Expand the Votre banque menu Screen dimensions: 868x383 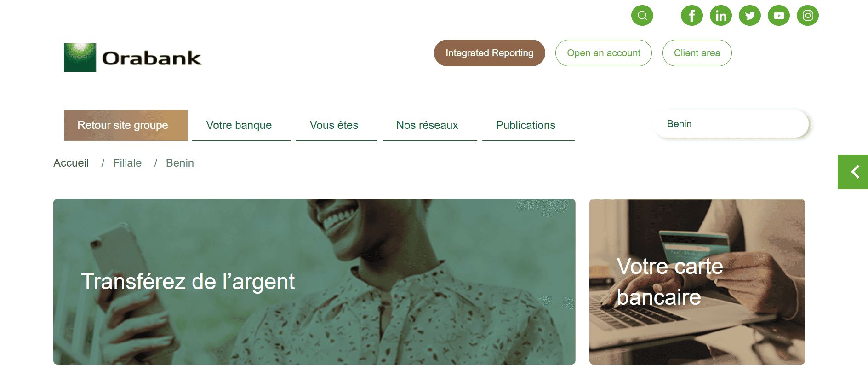click(x=239, y=125)
